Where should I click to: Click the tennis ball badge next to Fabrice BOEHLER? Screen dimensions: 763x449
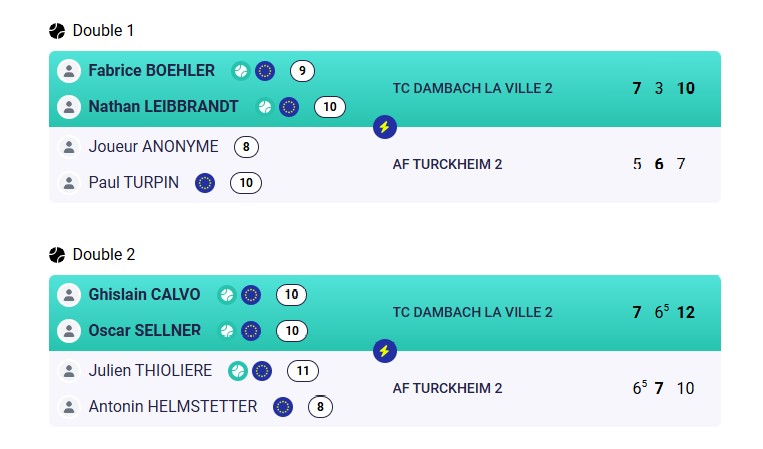(x=240, y=71)
